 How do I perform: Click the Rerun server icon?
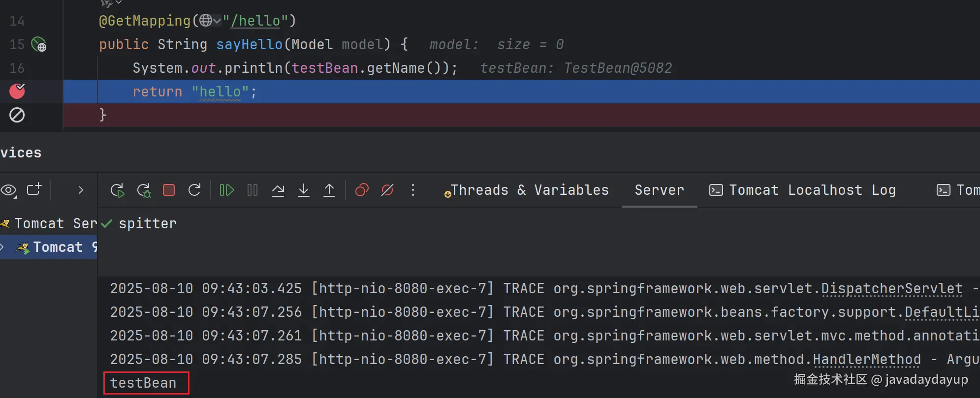[117, 190]
